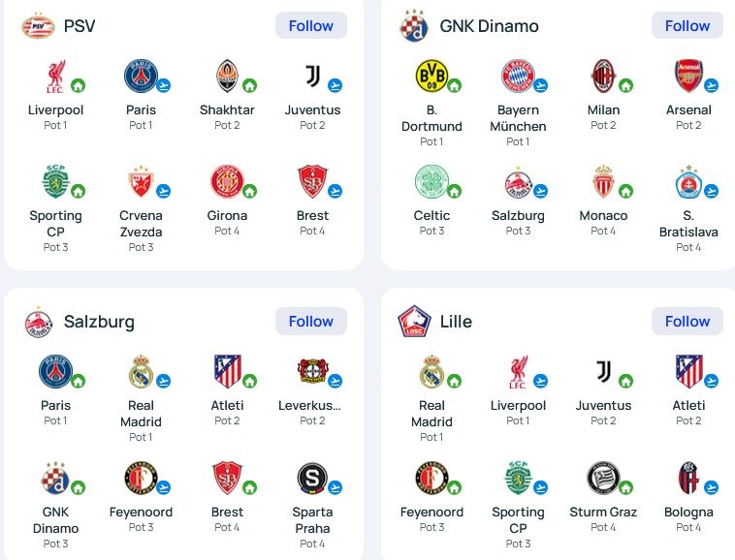This screenshot has height=560, width=735.
Task: Open the PSV club crest in header
Action: click(x=39, y=26)
